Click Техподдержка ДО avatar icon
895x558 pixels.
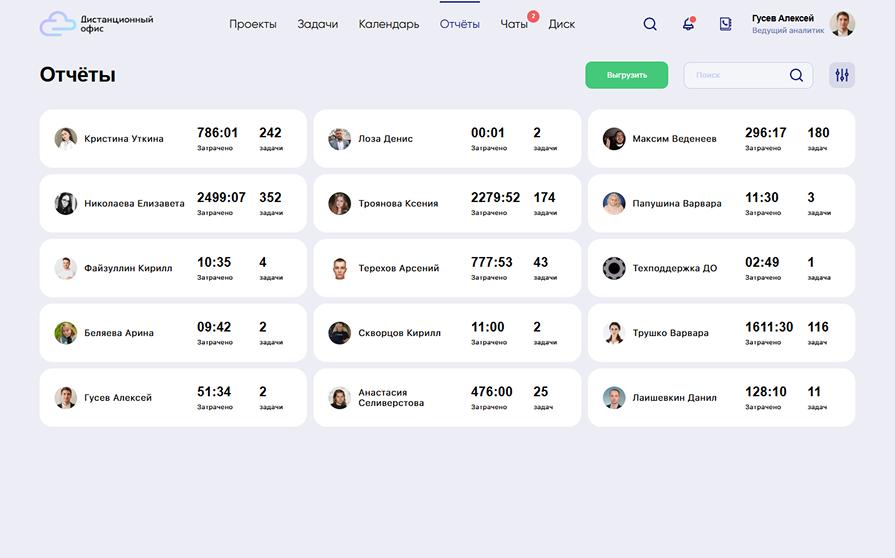click(x=614, y=268)
